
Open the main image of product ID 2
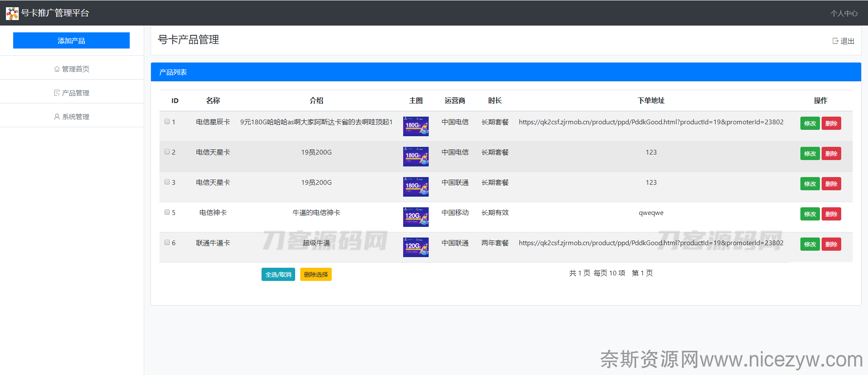pos(416,157)
